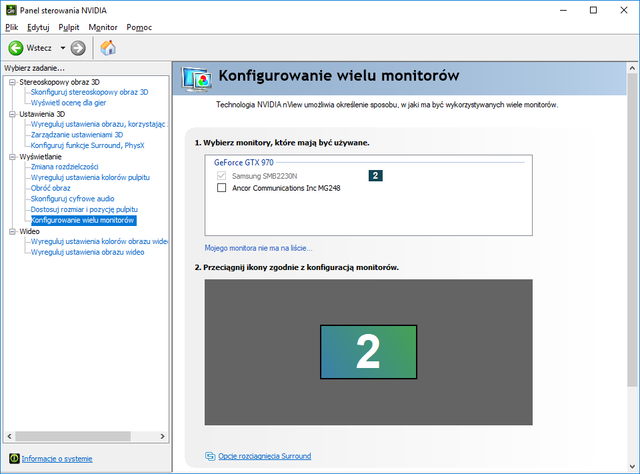640x474 pixels.
Task: Open the back history dropdown arrow
Action: click(63, 48)
